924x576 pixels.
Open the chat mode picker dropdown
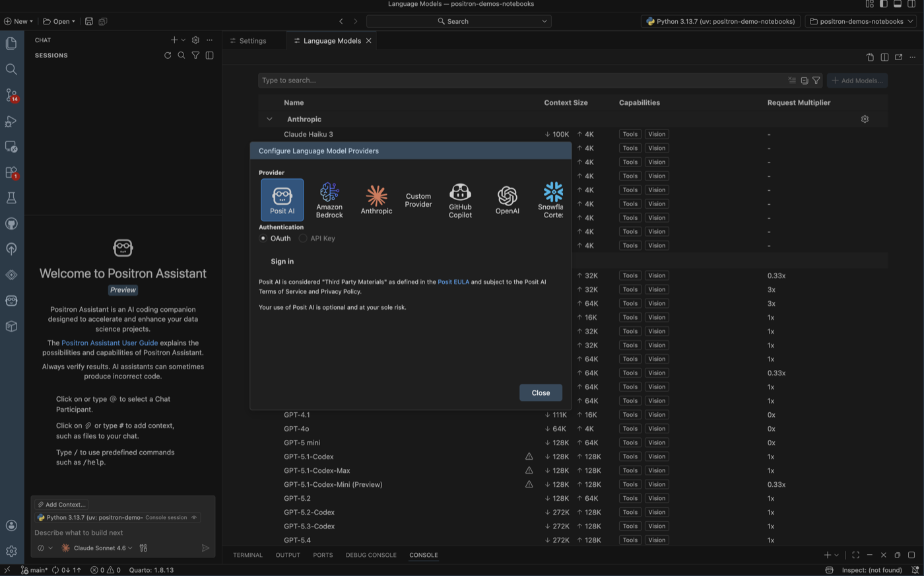tap(45, 548)
